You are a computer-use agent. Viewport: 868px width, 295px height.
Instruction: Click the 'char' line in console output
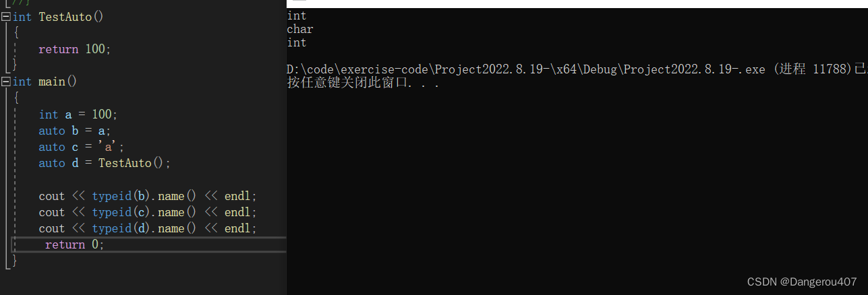[300, 29]
